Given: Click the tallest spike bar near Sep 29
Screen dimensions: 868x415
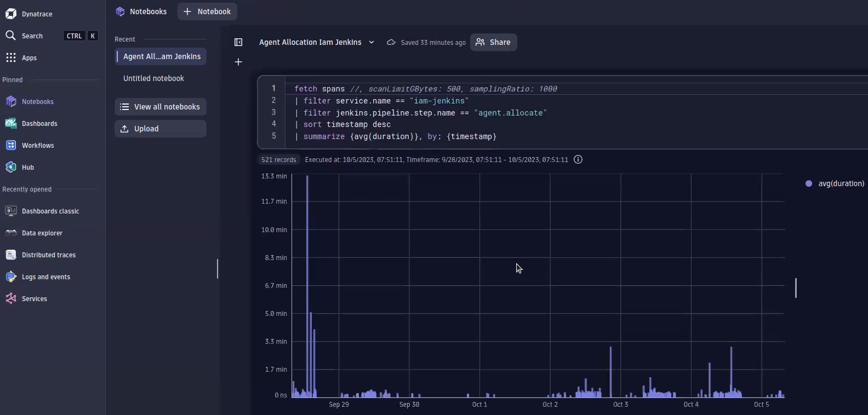Looking at the screenshot, I should 307,286.
